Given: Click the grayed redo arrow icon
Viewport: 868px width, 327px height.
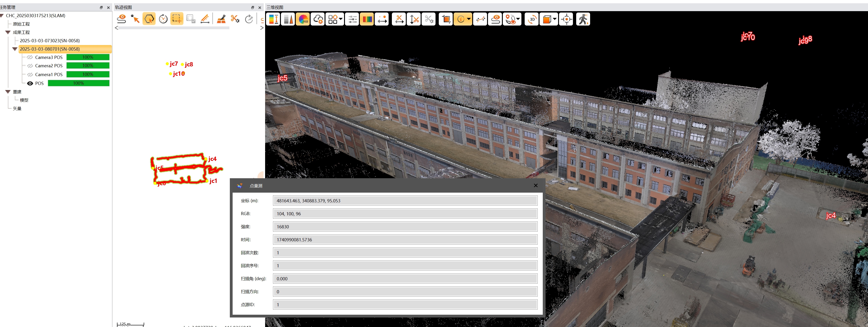Looking at the screenshot, I should click(249, 19).
